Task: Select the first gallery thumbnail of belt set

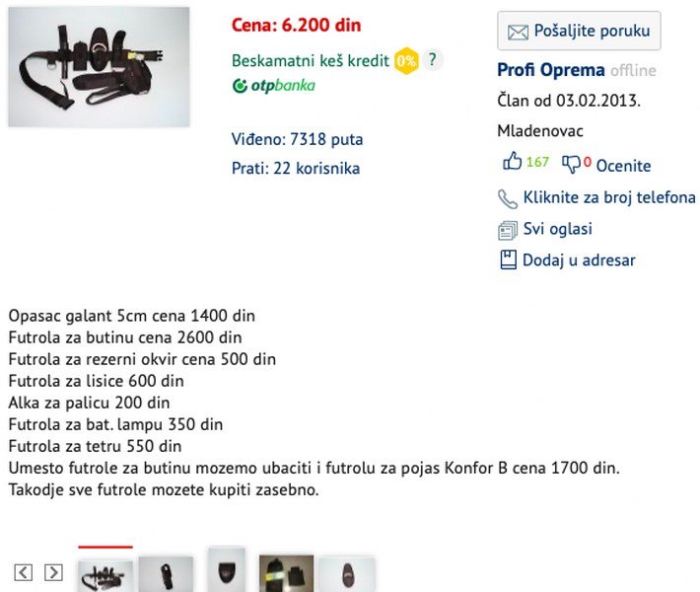Action: coord(105,576)
